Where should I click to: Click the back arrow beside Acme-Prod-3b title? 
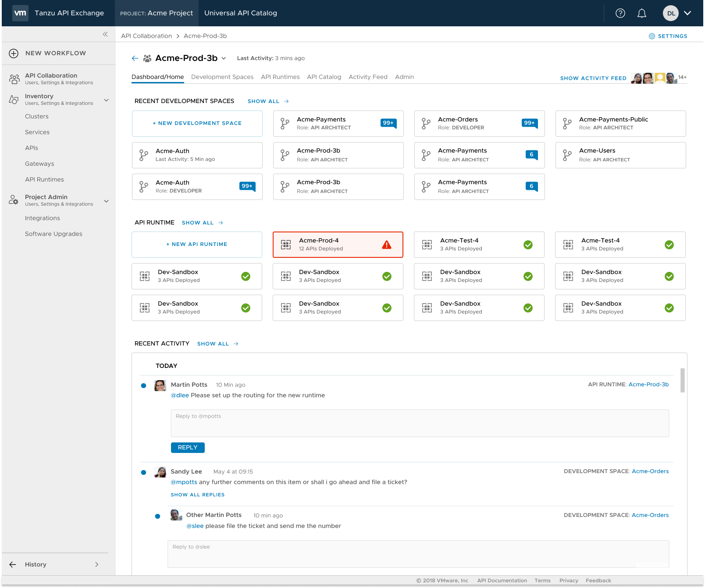click(x=135, y=58)
